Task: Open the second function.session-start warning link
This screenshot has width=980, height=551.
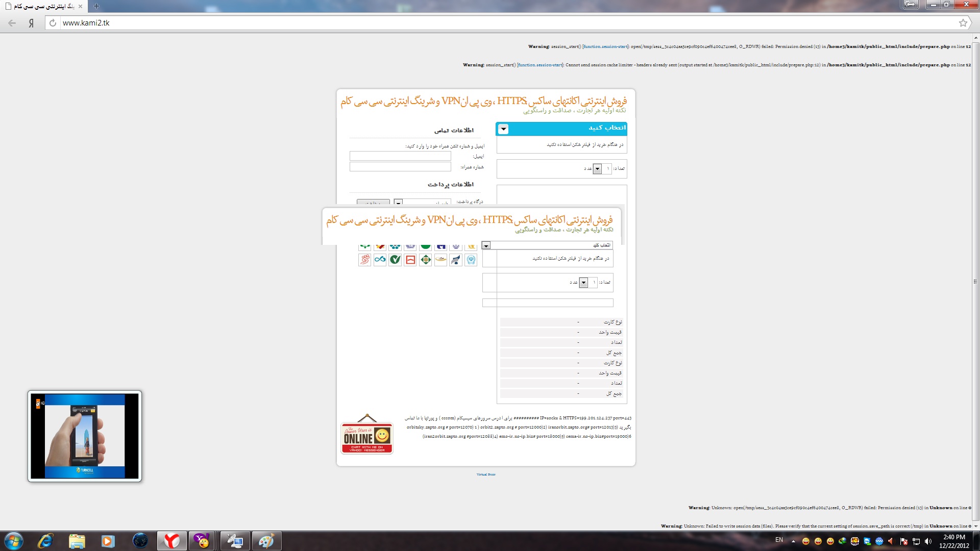Action: click(540, 65)
